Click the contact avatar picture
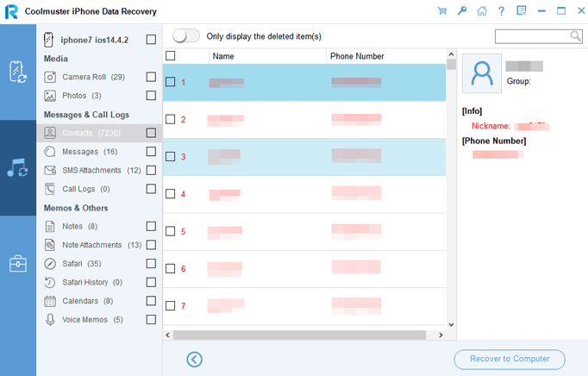Viewport: 588px width, 376px height. click(482, 73)
